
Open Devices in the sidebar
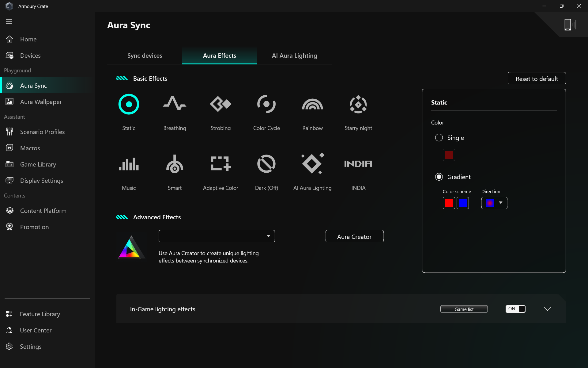click(x=47, y=56)
